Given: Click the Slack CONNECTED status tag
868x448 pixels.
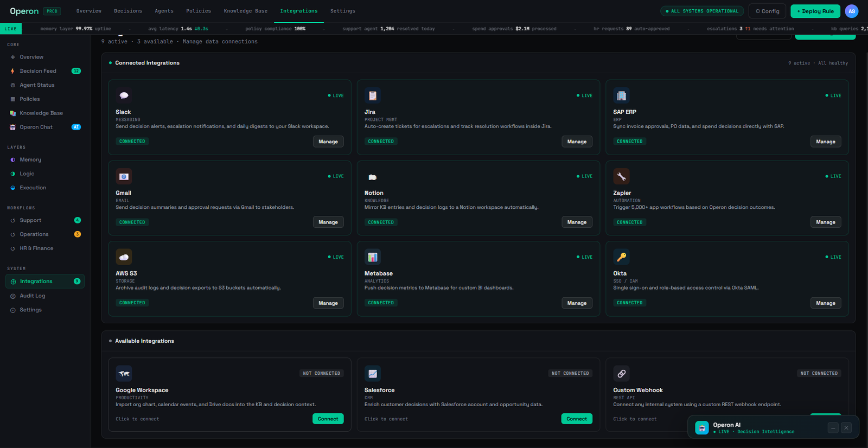Looking at the screenshot, I should pos(132,141).
